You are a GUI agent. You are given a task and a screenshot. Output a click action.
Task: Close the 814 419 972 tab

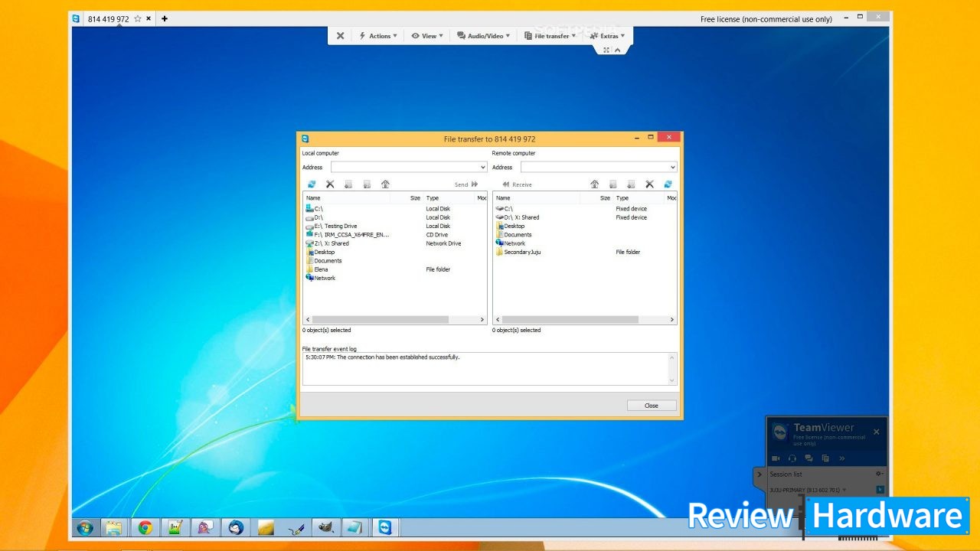pyautogui.click(x=149, y=18)
